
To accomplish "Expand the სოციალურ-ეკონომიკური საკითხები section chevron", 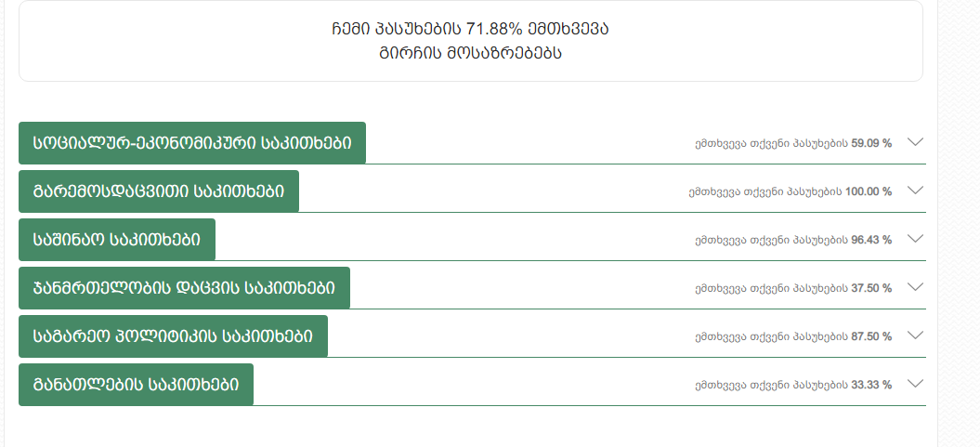I will 915,142.
